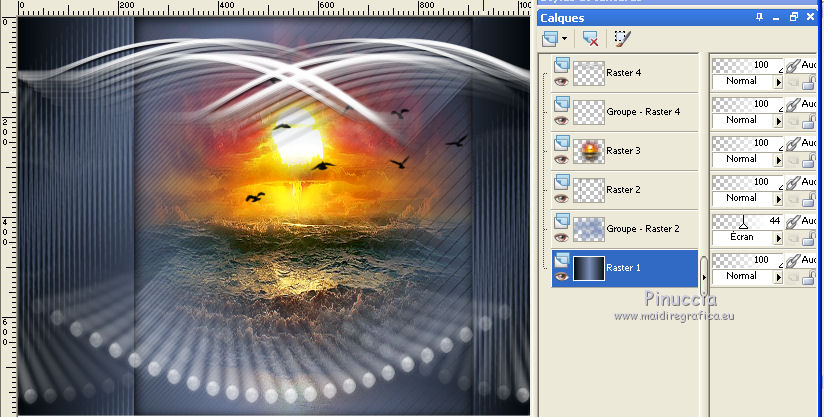Select layer named Raster 2
Image resolution: width=825 pixels, height=417 pixels.
(623, 190)
